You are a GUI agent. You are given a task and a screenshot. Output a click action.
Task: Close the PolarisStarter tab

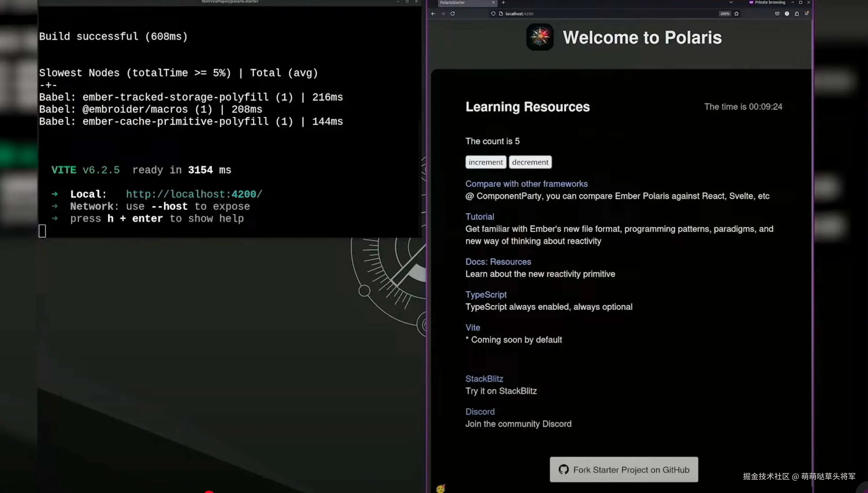coord(493,2)
